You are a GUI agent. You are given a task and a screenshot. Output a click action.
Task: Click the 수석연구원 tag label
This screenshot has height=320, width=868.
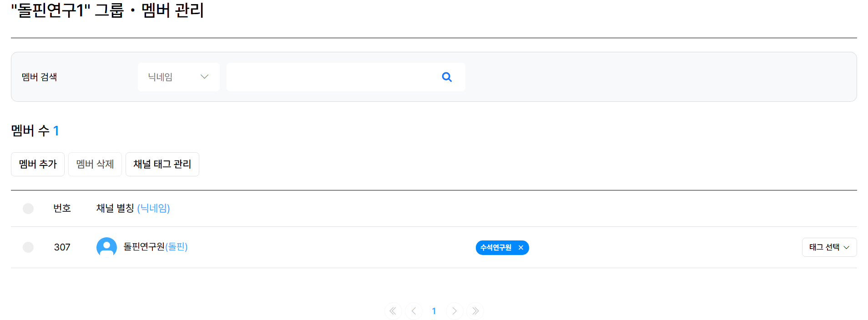click(x=496, y=248)
